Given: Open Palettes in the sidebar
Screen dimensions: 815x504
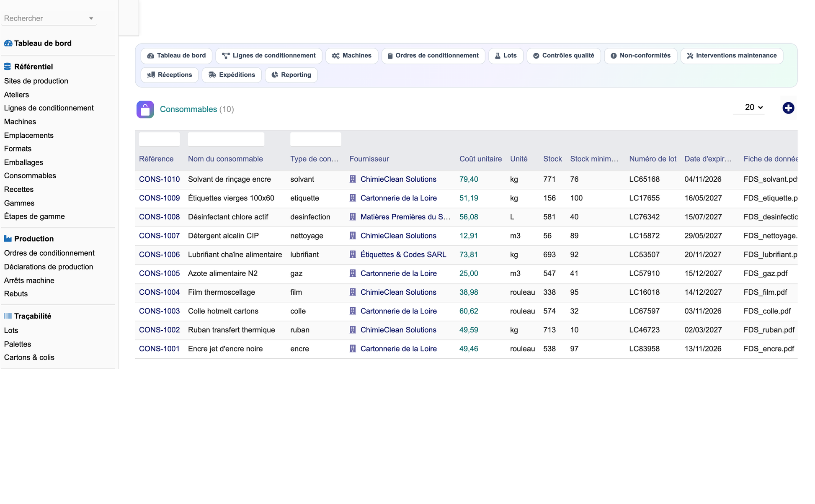Looking at the screenshot, I should [18, 344].
